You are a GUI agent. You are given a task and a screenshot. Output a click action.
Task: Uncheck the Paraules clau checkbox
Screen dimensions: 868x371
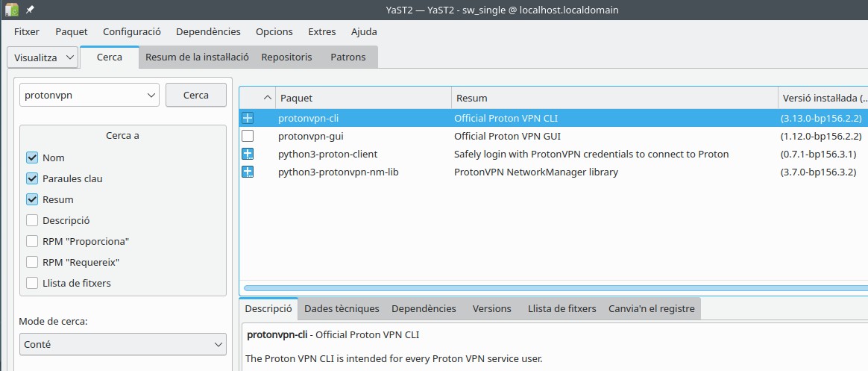click(x=32, y=178)
